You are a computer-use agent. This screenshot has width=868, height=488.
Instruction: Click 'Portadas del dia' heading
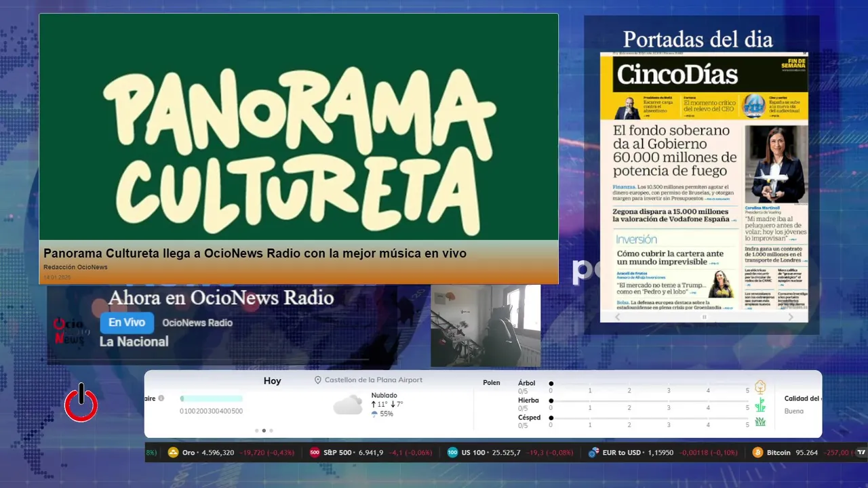698,39
